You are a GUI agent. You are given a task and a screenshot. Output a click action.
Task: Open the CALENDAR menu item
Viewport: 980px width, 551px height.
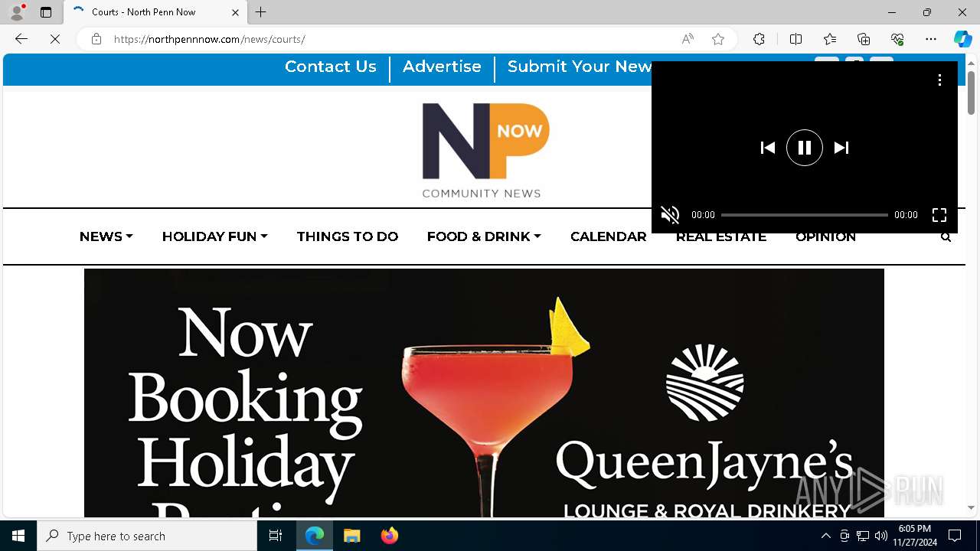point(609,236)
